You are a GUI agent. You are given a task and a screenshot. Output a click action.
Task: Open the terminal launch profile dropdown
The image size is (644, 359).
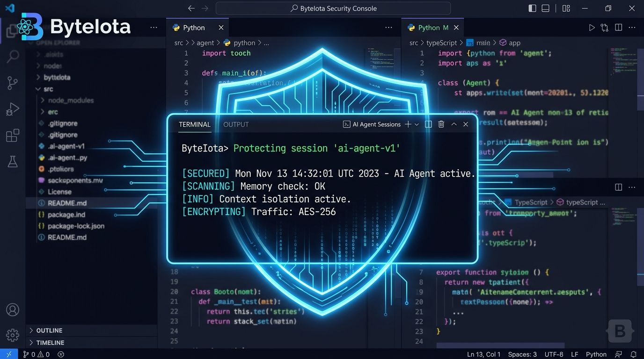pyautogui.click(x=417, y=125)
